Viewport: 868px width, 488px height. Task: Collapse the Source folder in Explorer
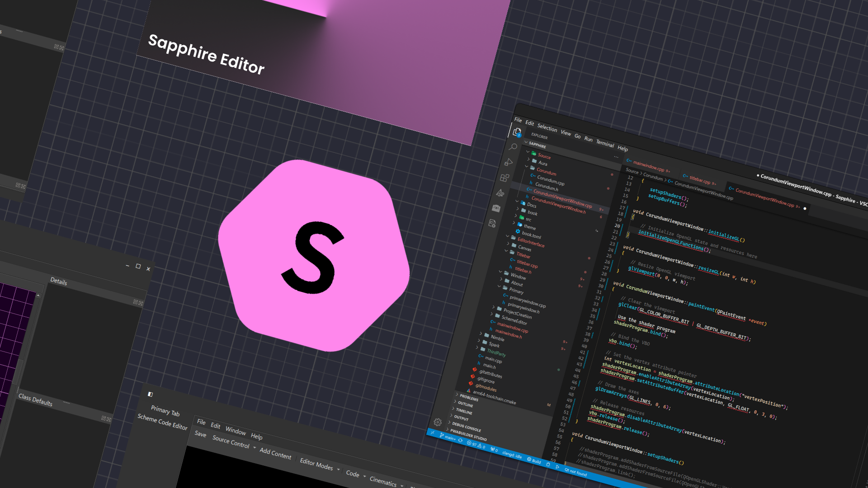pos(528,151)
